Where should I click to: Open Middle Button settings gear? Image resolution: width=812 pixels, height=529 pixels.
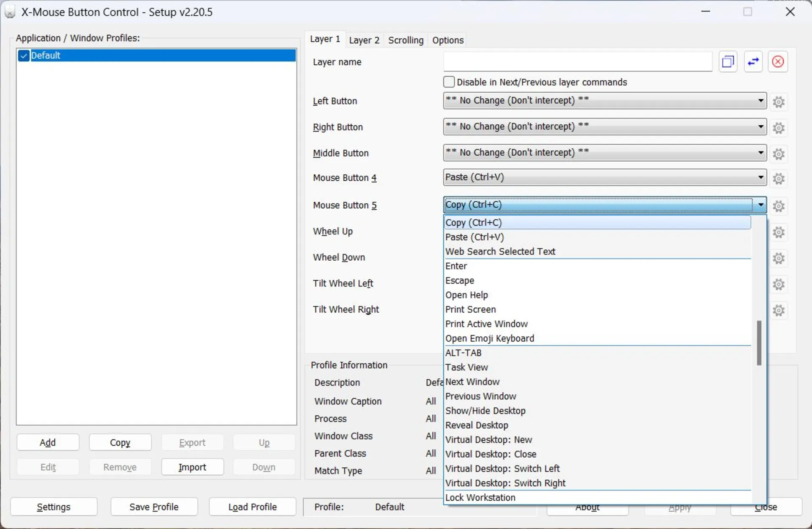[779, 154]
